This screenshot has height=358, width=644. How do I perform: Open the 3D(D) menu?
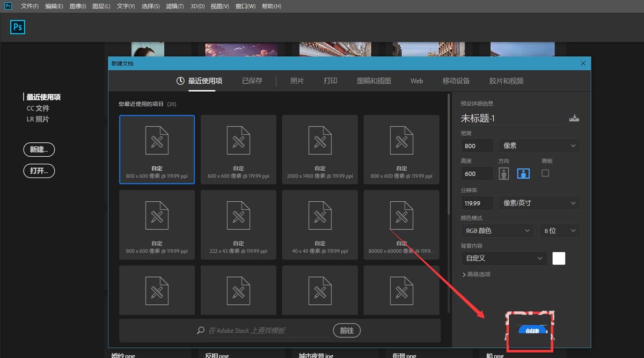197,6
